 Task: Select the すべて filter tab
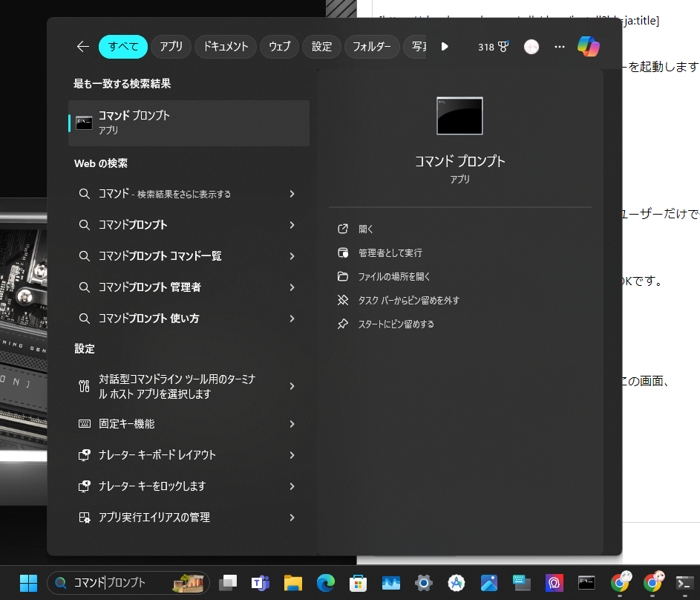click(123, 47)
